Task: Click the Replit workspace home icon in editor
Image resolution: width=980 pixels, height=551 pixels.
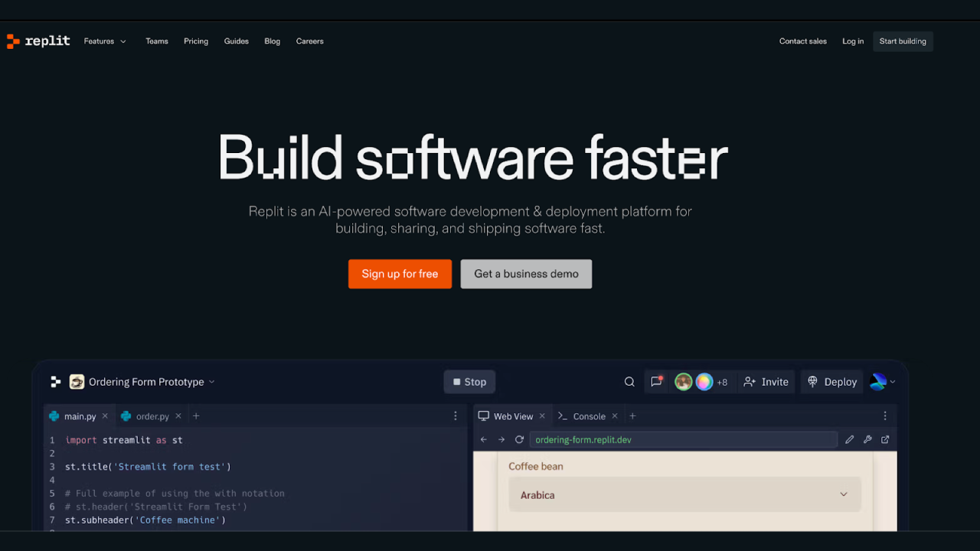Action: pyautogui.click(x=55, y=382)
